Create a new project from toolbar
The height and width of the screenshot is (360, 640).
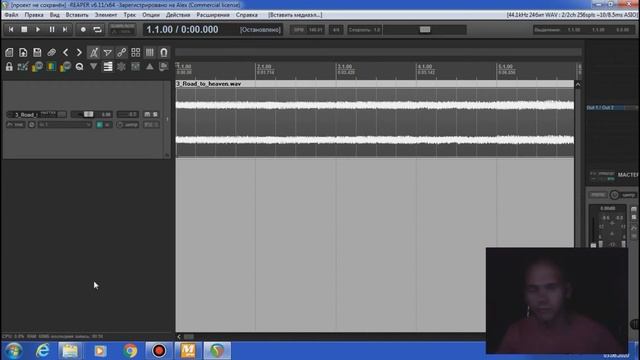[9, 52]
